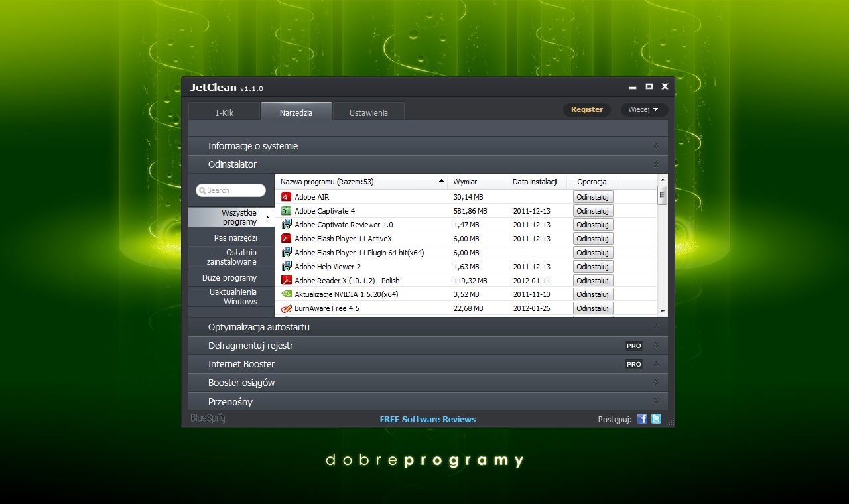This screenshot has height=504, width=849.
Task: Collapse the Odinstalator section
Action: 428,164
